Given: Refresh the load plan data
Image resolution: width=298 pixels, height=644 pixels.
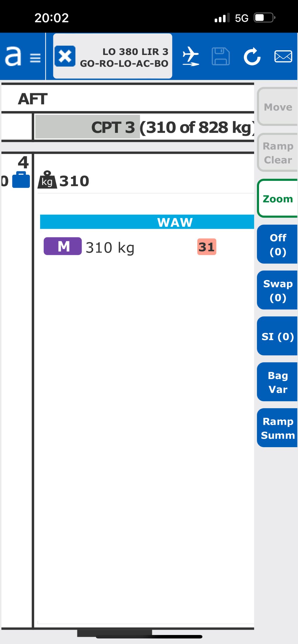Looking at the screenshot, I should [x=252, y=56].
